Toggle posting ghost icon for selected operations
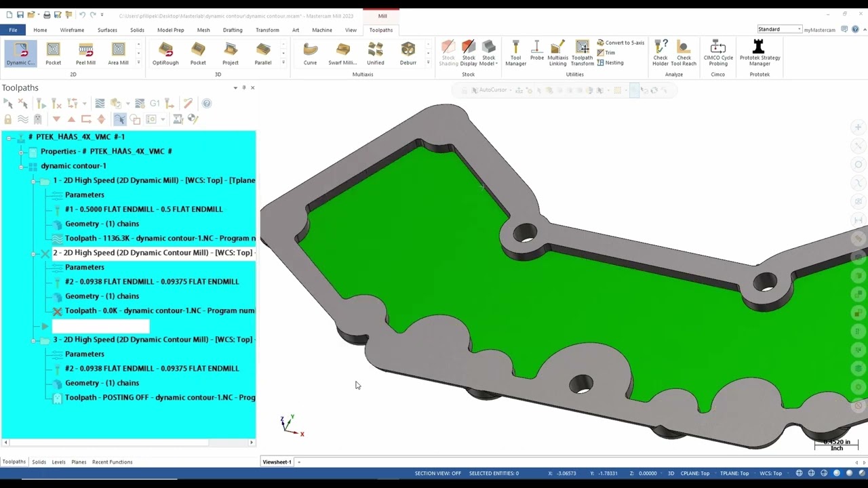The width and height of the screenshot is (868, 488). pyautogui.click(x=38, y=119)
